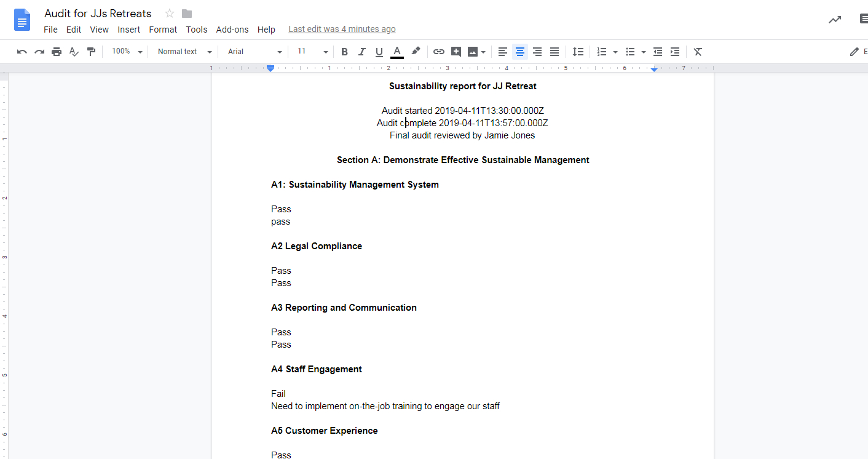
Task: Toggle underline formatting
Action: click(x=379, y=52)
